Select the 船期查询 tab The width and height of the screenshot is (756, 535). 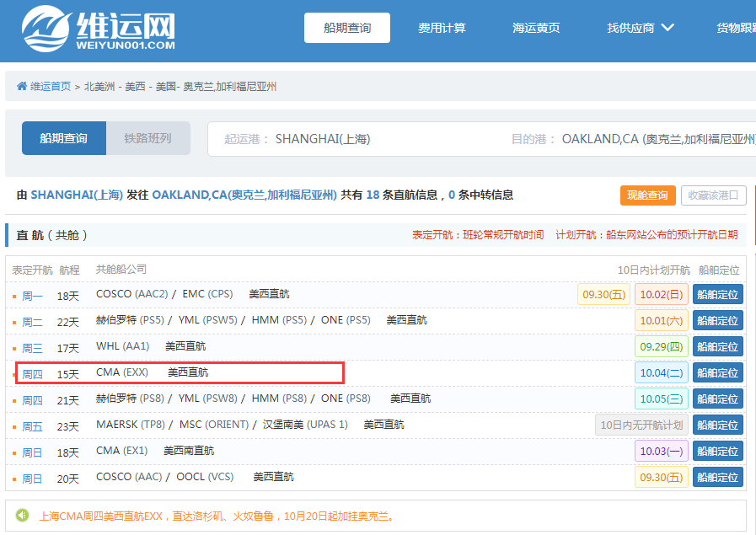click(63, 138)
